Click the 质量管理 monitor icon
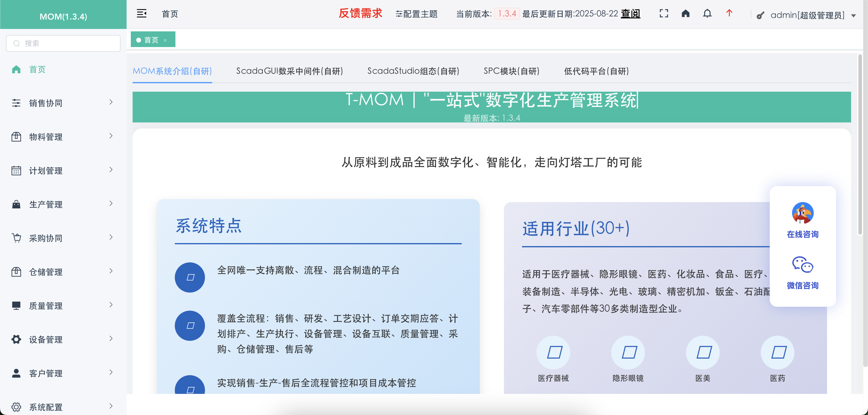This screenshot has height=415, width=868. click(16, 306)
